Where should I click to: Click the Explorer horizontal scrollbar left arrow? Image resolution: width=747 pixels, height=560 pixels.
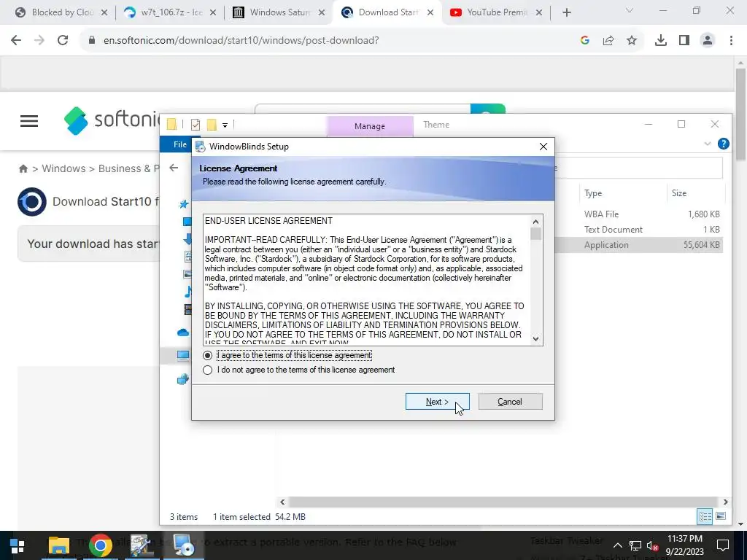282,502
